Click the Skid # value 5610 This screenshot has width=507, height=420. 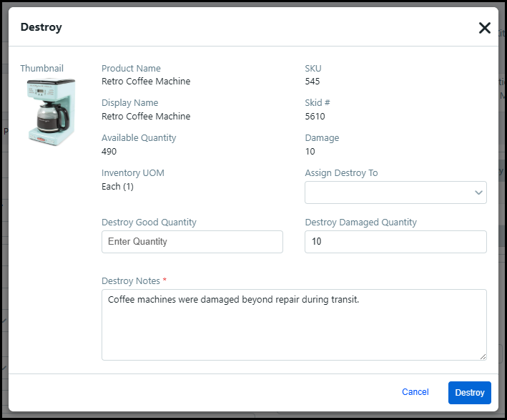pyautogui.click(x=315, y=116)
